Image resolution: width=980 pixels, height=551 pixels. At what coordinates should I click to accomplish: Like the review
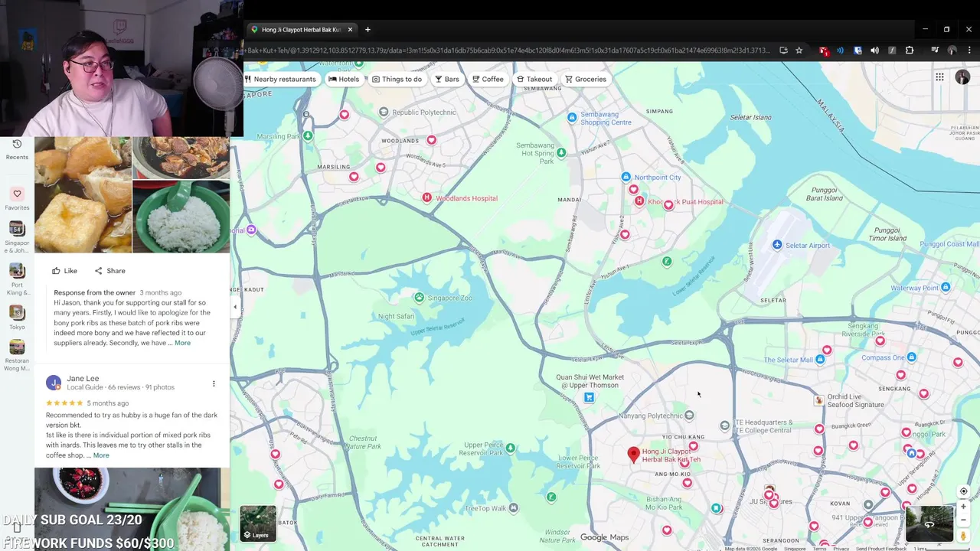(x=64, y=271)
